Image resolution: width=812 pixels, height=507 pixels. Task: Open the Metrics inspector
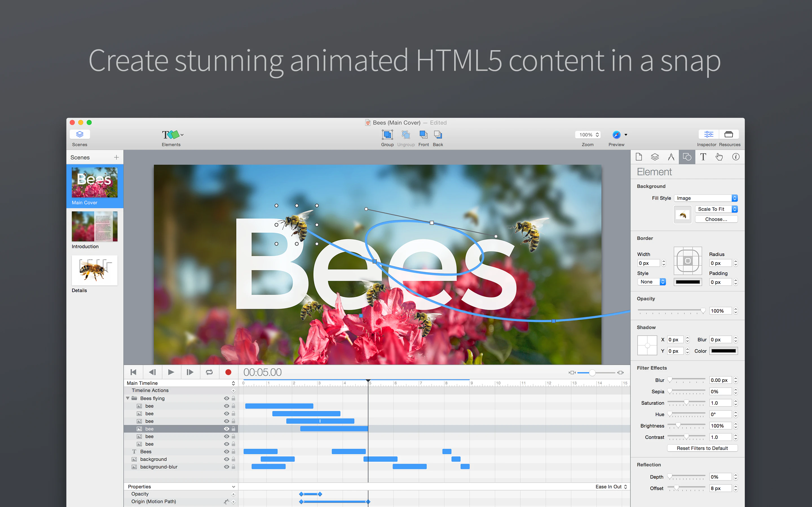[x=671, y=157]
